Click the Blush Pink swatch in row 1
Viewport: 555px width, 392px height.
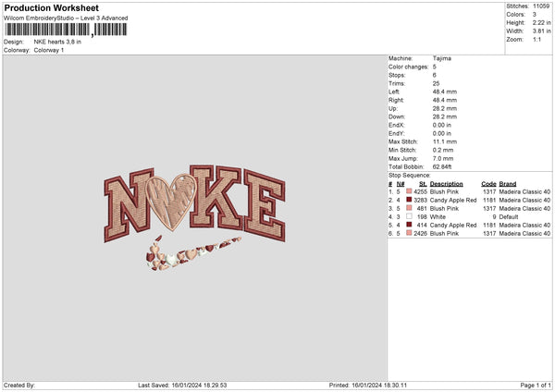[x=409, y=191]
